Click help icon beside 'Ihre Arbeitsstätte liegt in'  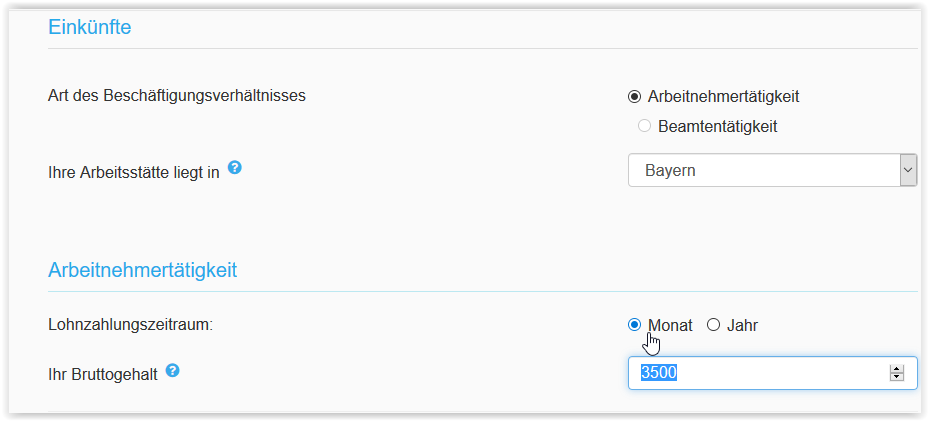[x=235, y=167]
